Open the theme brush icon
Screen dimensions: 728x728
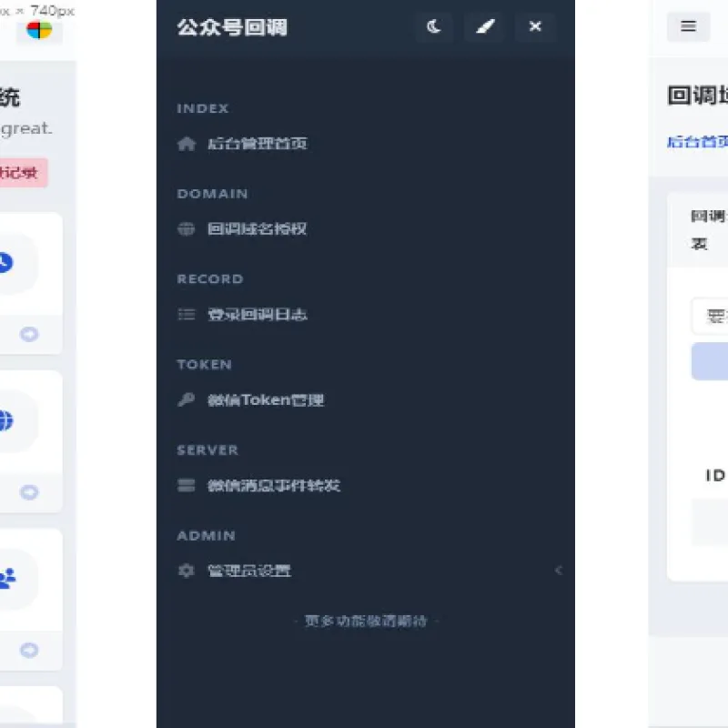(485, 27)
